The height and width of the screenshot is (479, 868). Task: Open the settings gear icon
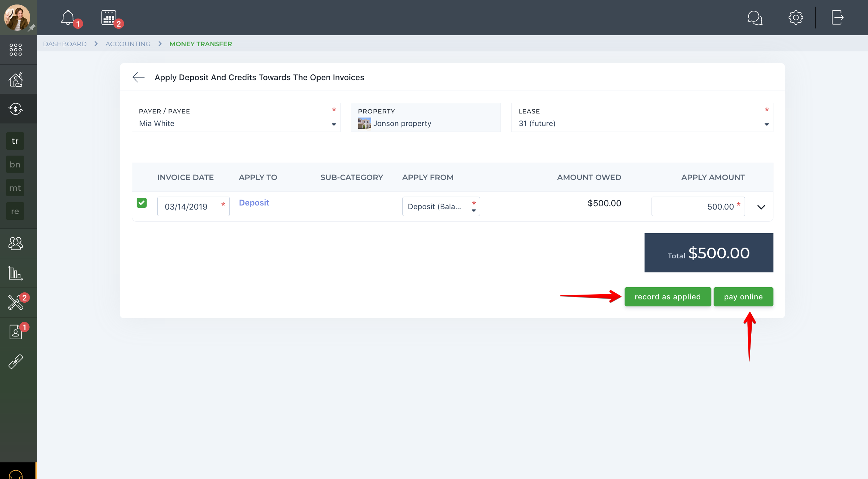tap(796, 18)
